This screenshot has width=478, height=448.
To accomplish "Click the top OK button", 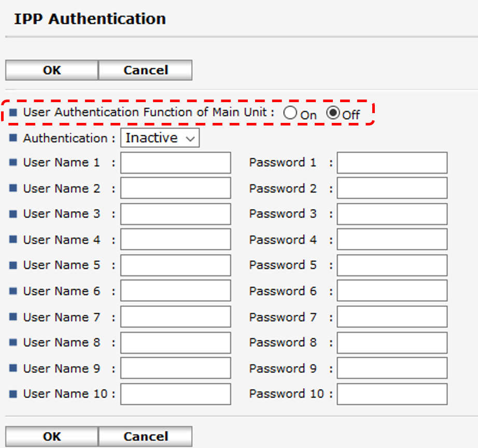I will click(x=52, y=71).
